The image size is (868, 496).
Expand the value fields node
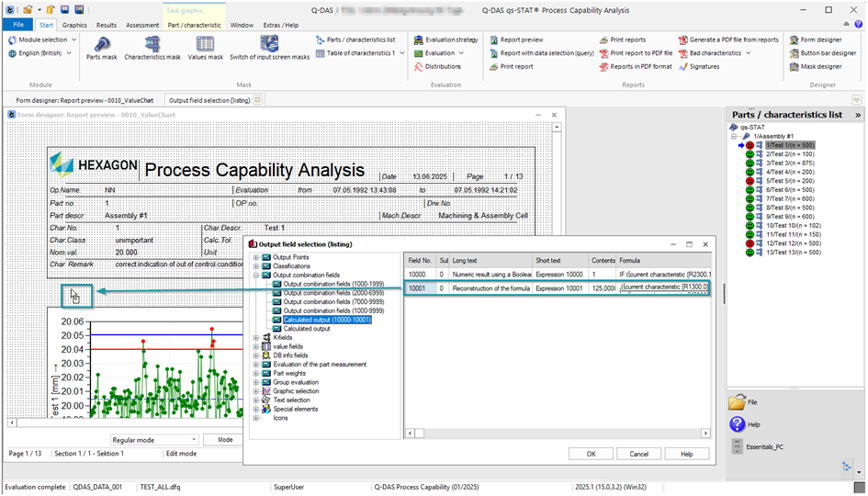click(x=255, y=346)
